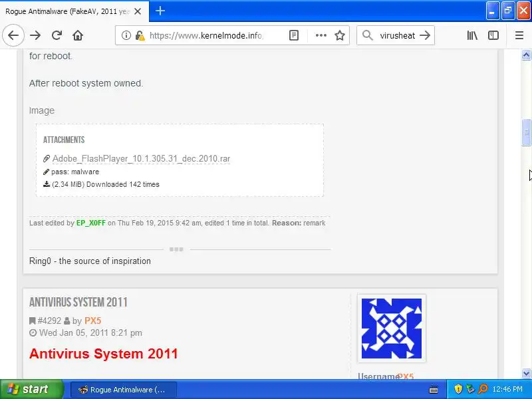The width and height of the screenshot is (532, 399).
Task: Click the insecure connection padlock warning icon
Action: coord(140,35)
